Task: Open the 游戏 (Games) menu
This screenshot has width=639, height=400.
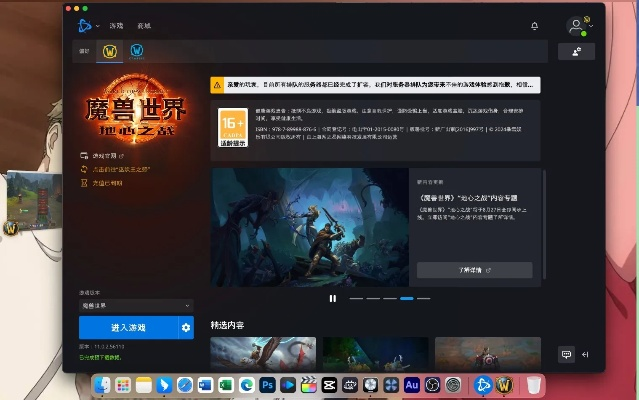Action: 117,25
